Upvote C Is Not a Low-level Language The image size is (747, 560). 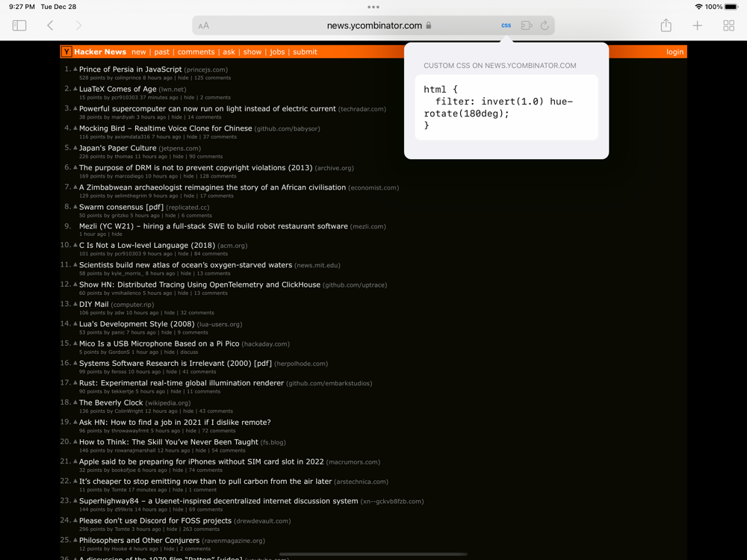coord(75,245)
